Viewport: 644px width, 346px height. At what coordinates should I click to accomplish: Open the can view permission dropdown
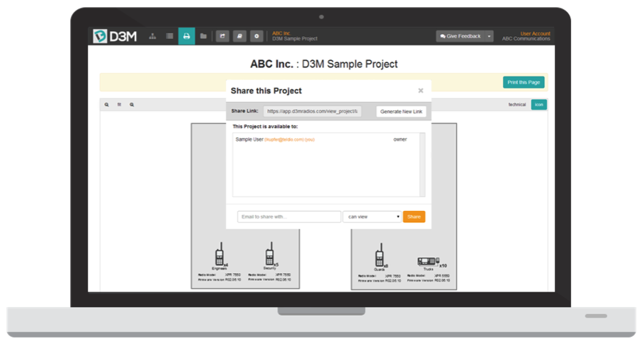pyautogui.click(x=372, y=217)
